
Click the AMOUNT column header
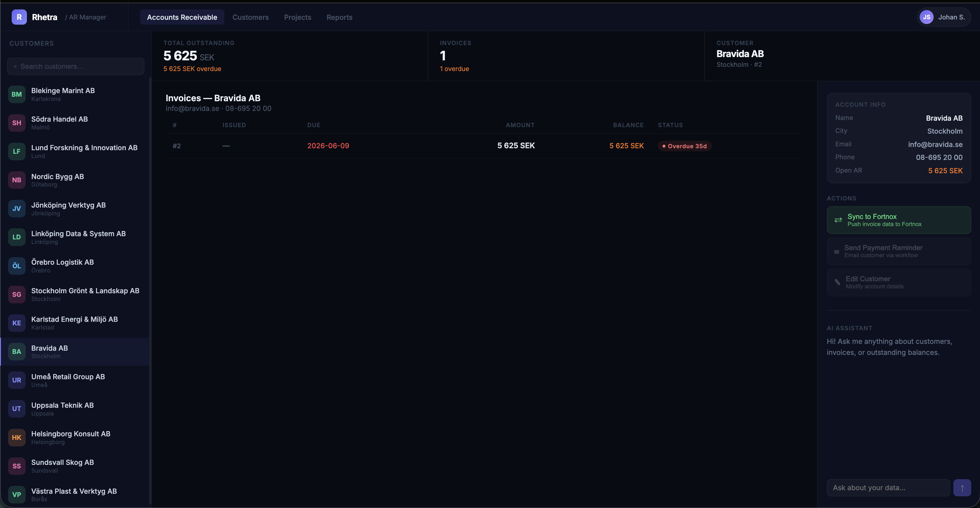pyautogui.click(x=520, y=125)
